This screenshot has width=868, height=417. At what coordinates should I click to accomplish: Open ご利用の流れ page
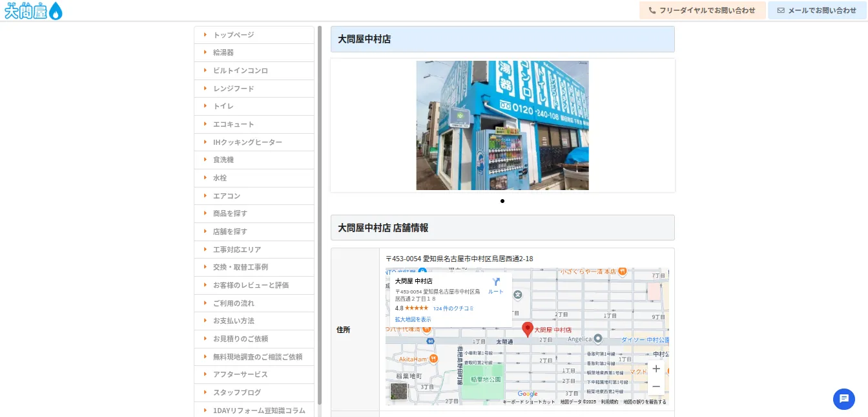[x=254, y=303]
